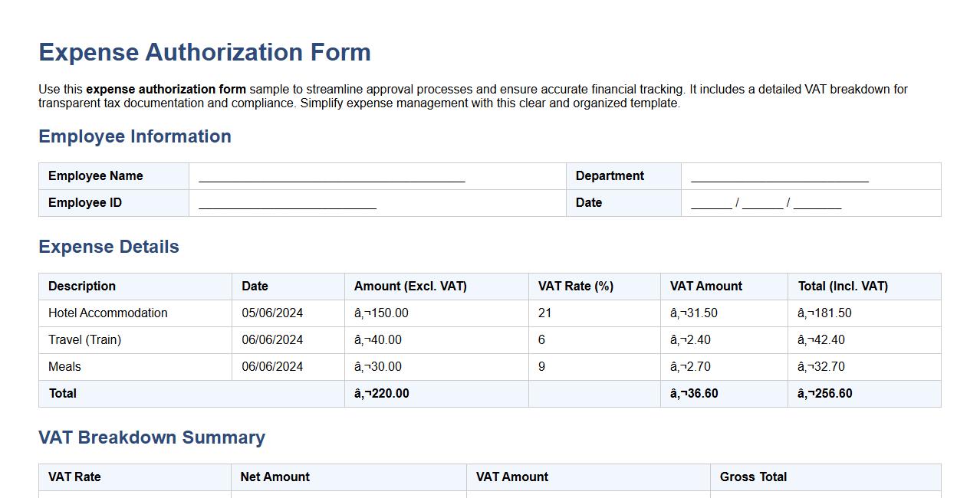Viewport: 980px width, 498px height.
Task: Click the Amount (Excl. VAT) column header
Action: click(x=410, y=286)
